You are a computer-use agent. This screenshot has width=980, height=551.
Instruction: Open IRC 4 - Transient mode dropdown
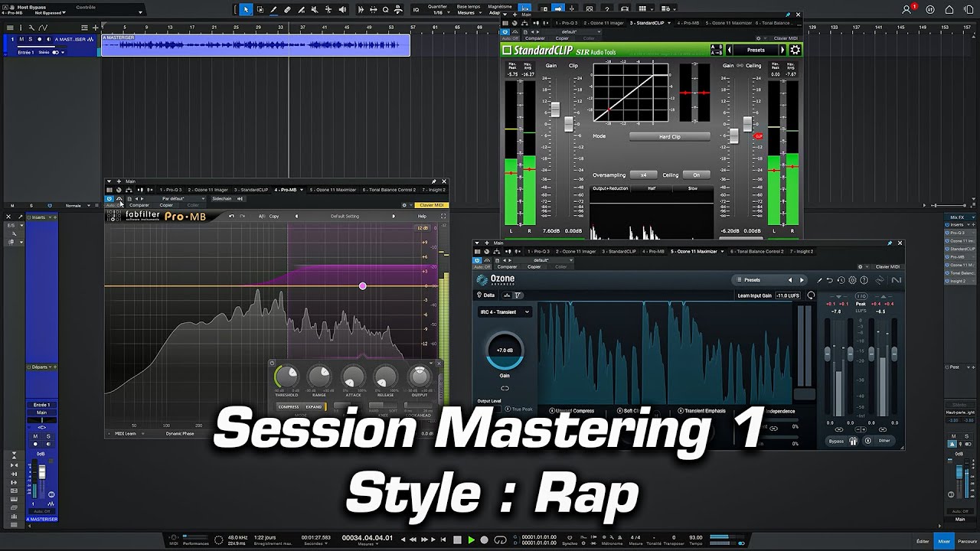[505, 312]
